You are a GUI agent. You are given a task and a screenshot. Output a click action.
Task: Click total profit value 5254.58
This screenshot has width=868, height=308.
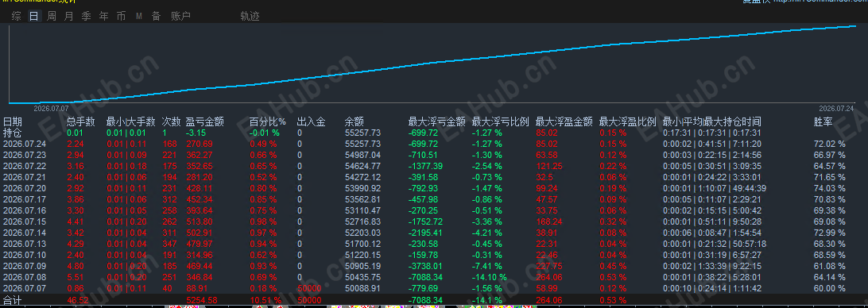pyautogui.click(x=202, y=300)
